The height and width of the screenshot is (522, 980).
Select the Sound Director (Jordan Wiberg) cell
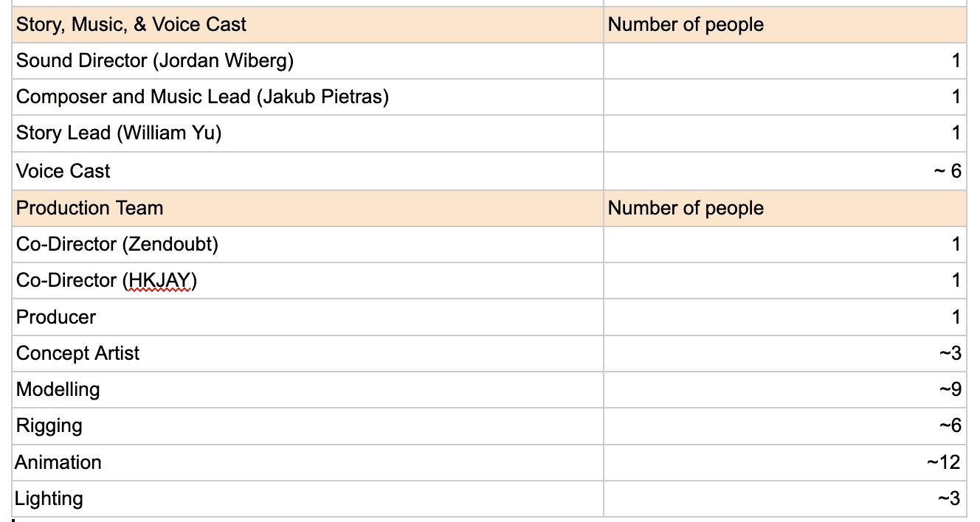tap(155, 60)
